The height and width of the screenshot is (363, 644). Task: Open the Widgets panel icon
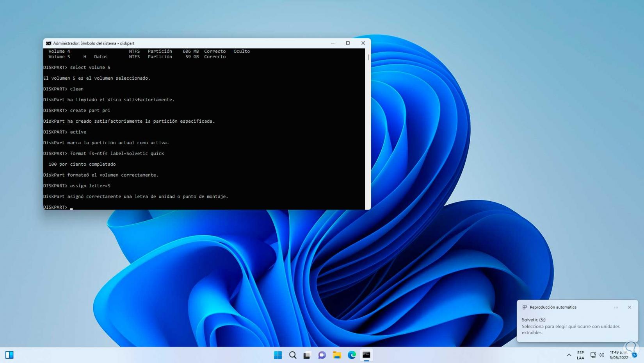pyautogui.click(x=9, y=355)
